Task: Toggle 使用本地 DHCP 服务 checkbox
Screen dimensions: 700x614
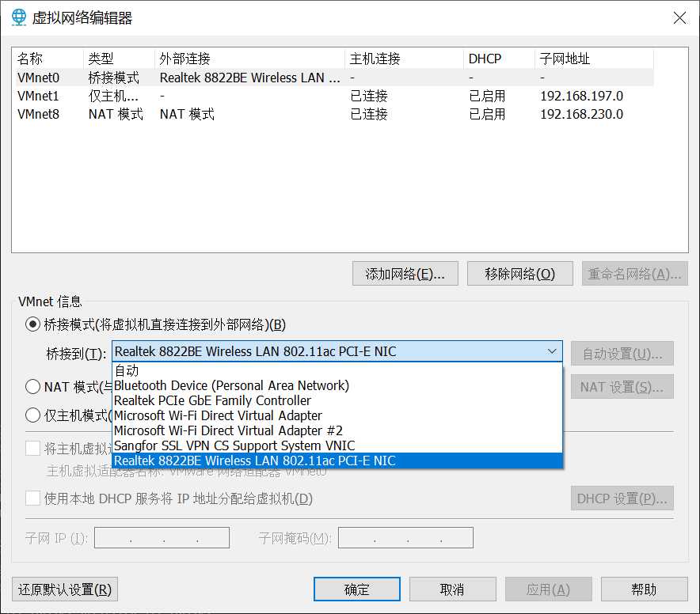Action: click(x=32, y=498)
